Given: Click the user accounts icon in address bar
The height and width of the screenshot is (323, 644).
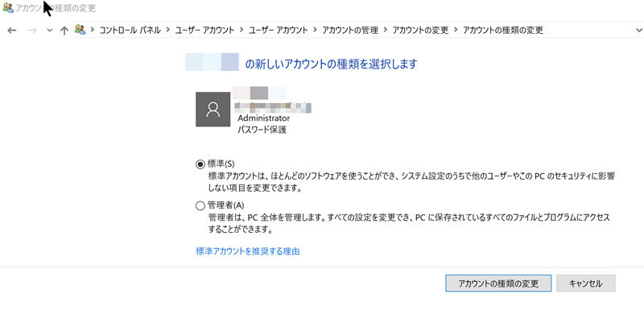Looking at the screenshot, I should [x=80, y=30].
